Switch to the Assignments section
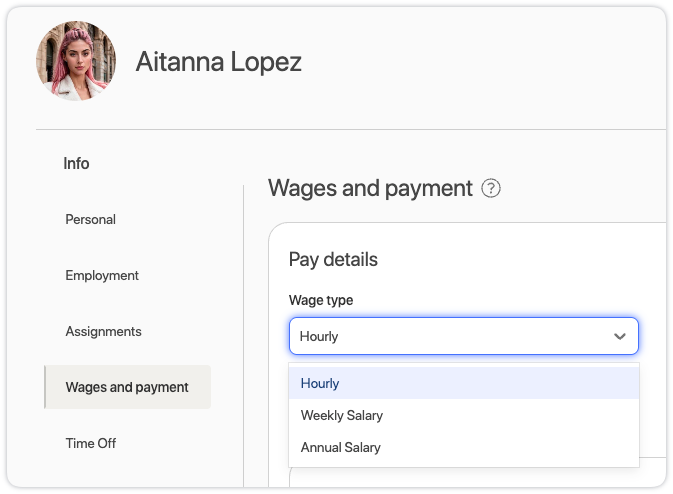This screenshot has height=494, width=673. [103, 331]
